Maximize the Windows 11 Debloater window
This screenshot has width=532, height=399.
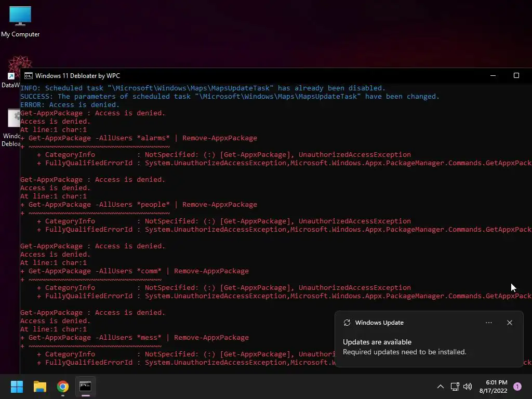[x=516, y=75]
